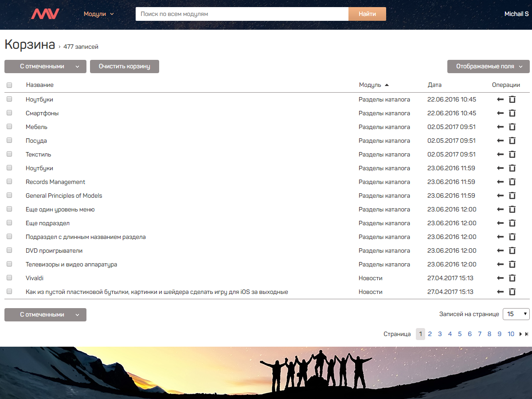Click the search field for all modules
Viewport: 532px width, 399px height.
[242, 14]
